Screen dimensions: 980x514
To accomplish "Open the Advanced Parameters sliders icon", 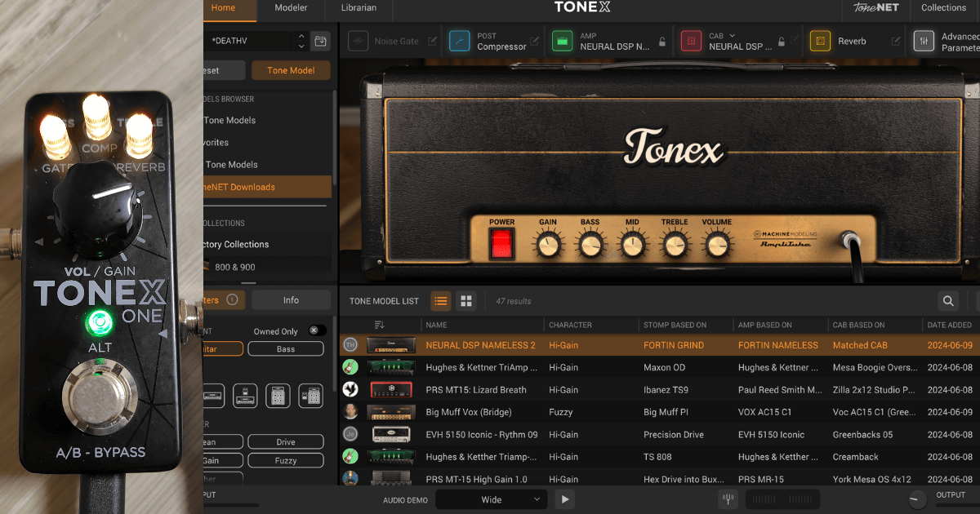I will pyautogui.click(x=924, y=41).
